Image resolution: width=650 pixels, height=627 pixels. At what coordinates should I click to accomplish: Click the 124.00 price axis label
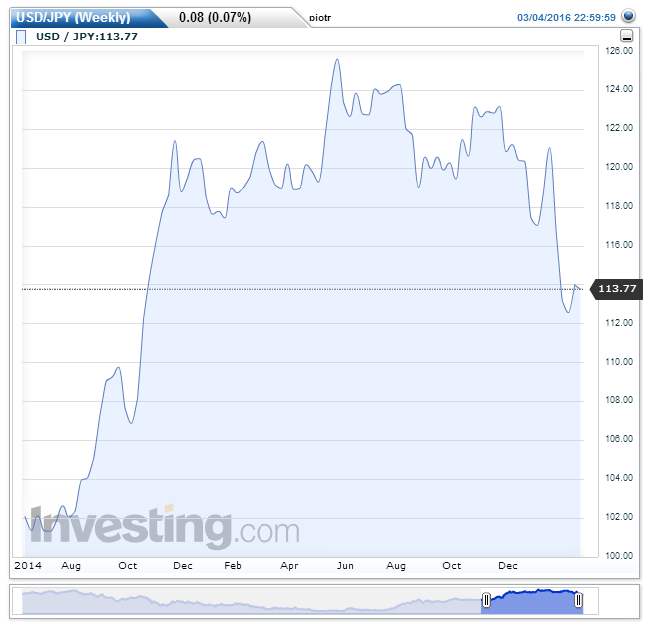pyautogui.click(x=619, y=89)
